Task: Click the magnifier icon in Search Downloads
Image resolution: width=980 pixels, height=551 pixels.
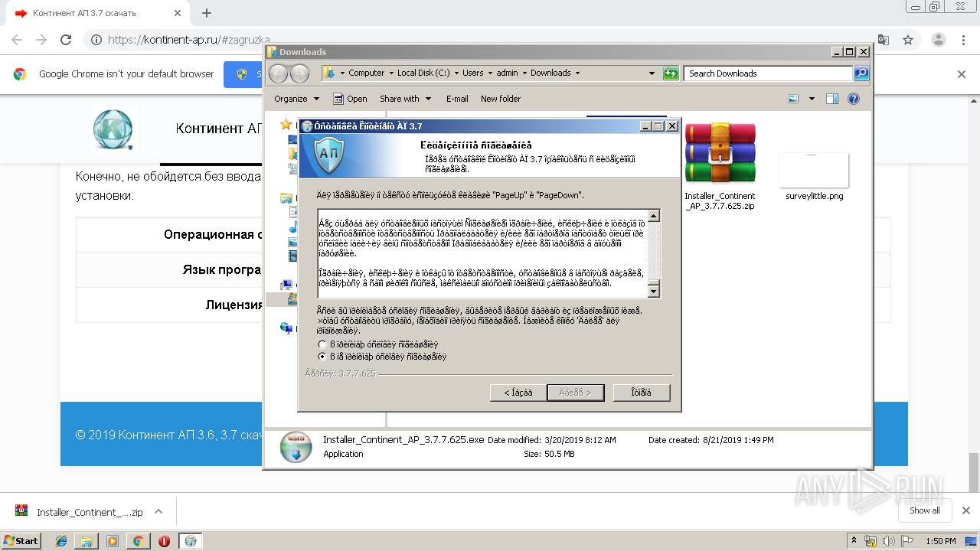Action: tap(861, 73)
